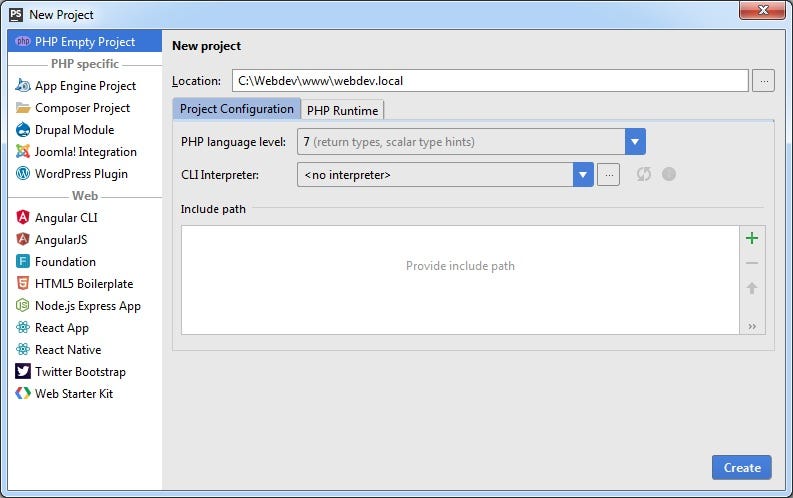Open the CLI Interpreter dropdown arrow
This screenshot has width=793, height=498.
coord(583,175)
